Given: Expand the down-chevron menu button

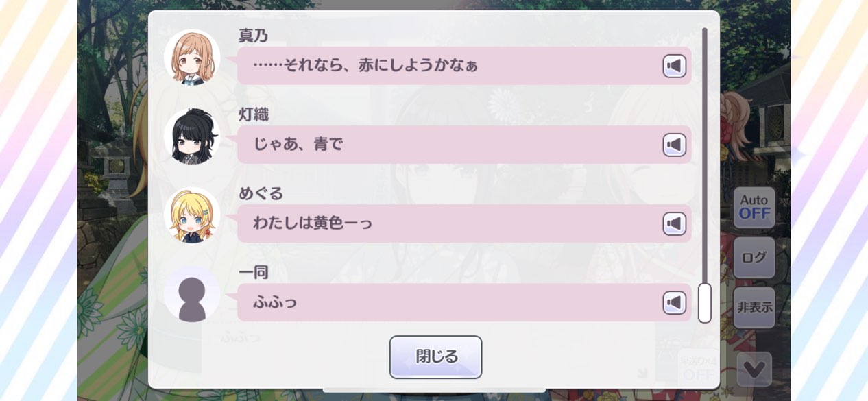Looking at the screenshot, I should click(754, 369).
